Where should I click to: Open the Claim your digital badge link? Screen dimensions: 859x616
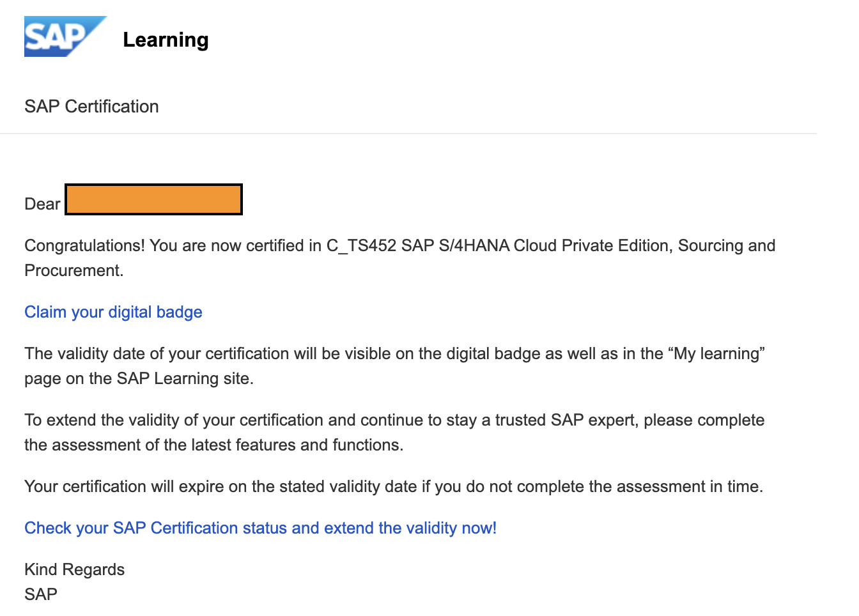[113, 312]
